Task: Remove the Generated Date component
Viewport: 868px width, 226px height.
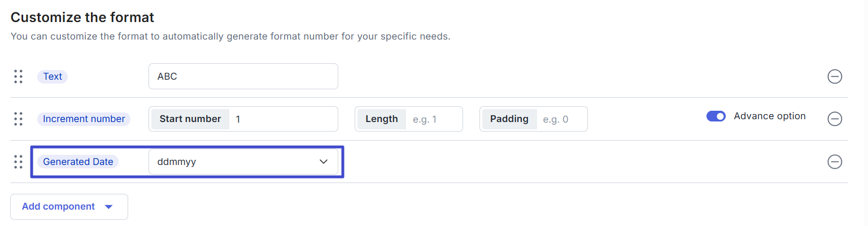Action: coord(835,162)
